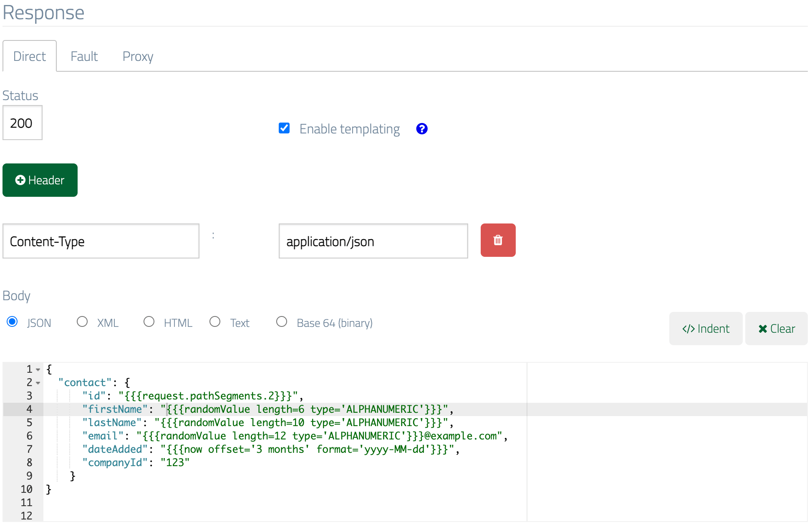This screenshot has width=812, height=527.
Task: Click the Clear button
Action: [776, 329]
